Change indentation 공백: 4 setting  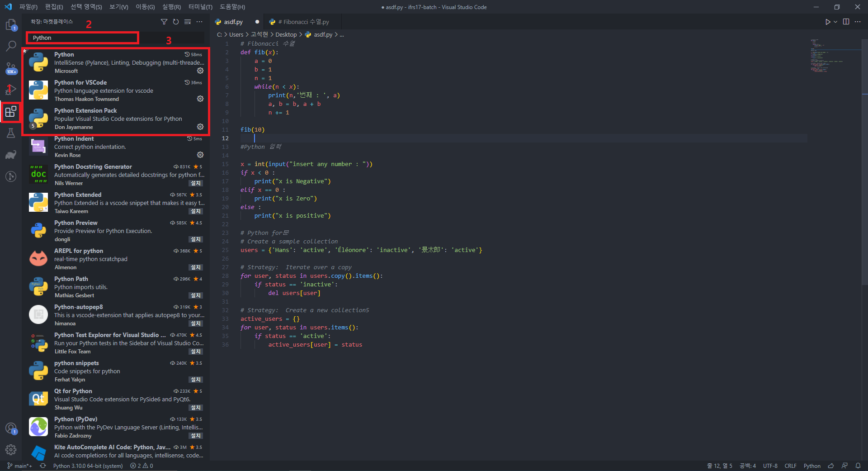click(747, 466)
